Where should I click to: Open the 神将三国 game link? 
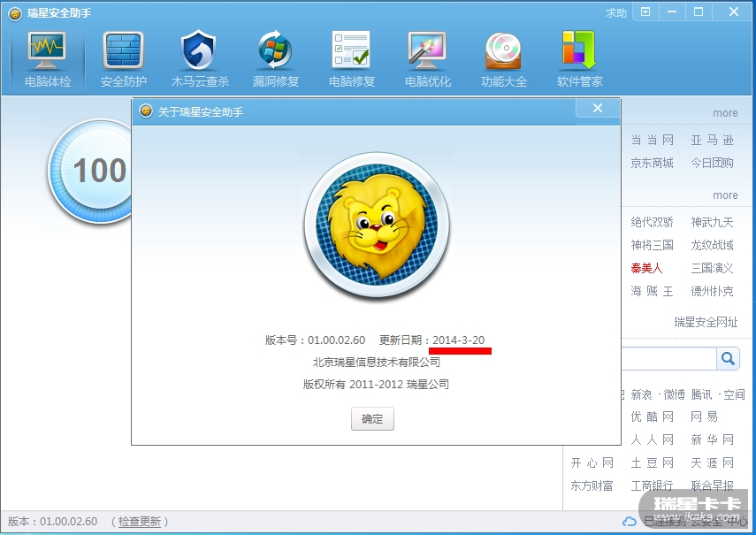(652, 245)
